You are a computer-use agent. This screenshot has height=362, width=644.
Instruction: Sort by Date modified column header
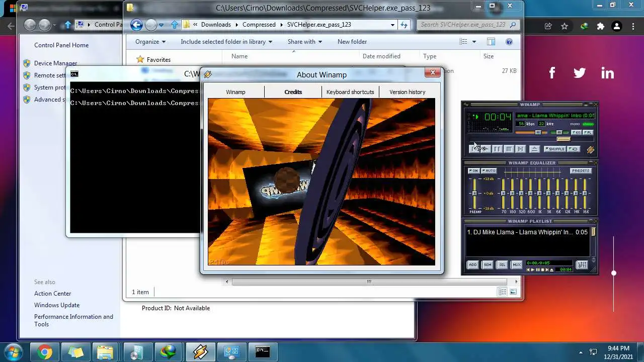pyautogui.click(x=381, y=56)
